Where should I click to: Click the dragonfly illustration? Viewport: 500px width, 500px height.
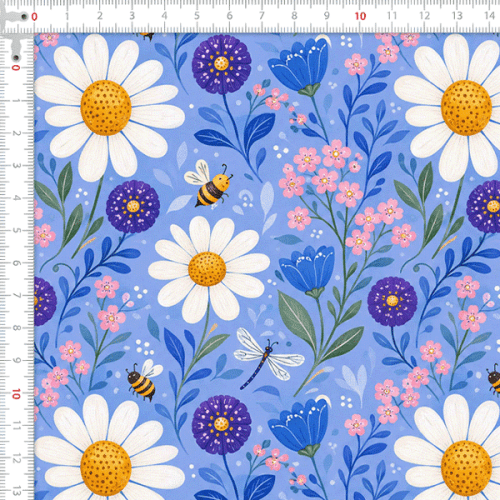(269, 359)
